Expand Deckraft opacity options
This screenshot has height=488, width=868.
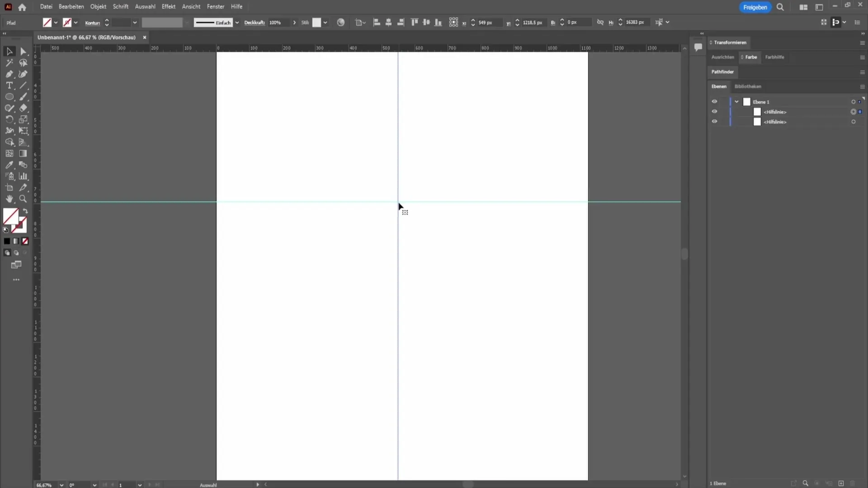pyautogui.click(x=294, y=23)
